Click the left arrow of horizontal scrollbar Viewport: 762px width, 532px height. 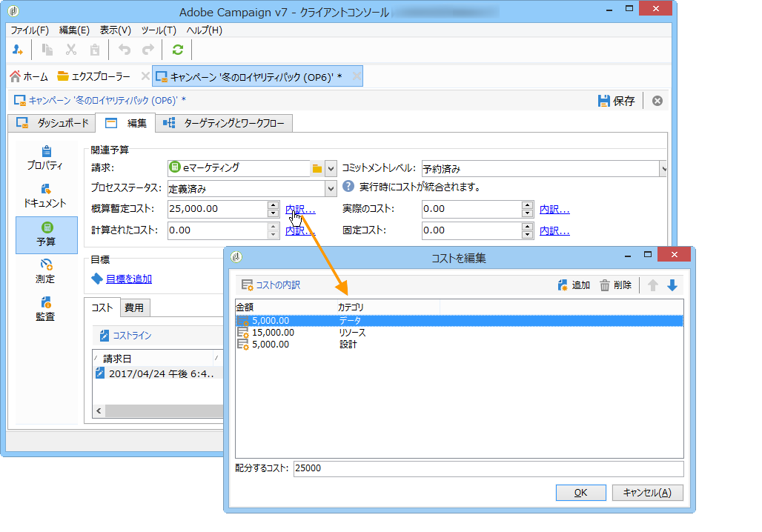(x=99, y=410)
